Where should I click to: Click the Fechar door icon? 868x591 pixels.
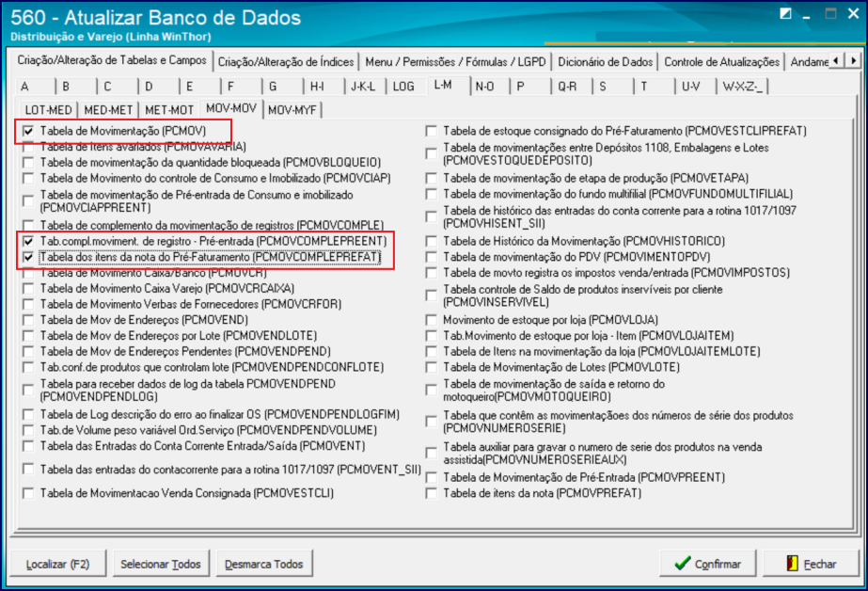(792, 564)
